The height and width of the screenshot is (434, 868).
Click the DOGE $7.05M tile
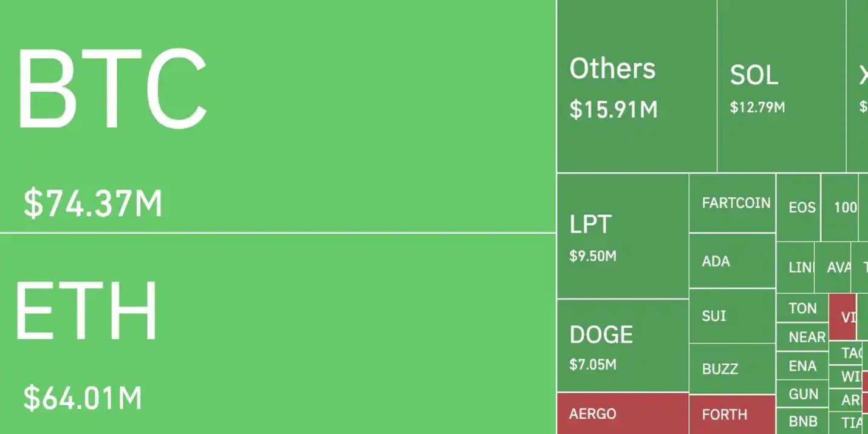click(623, 345)
